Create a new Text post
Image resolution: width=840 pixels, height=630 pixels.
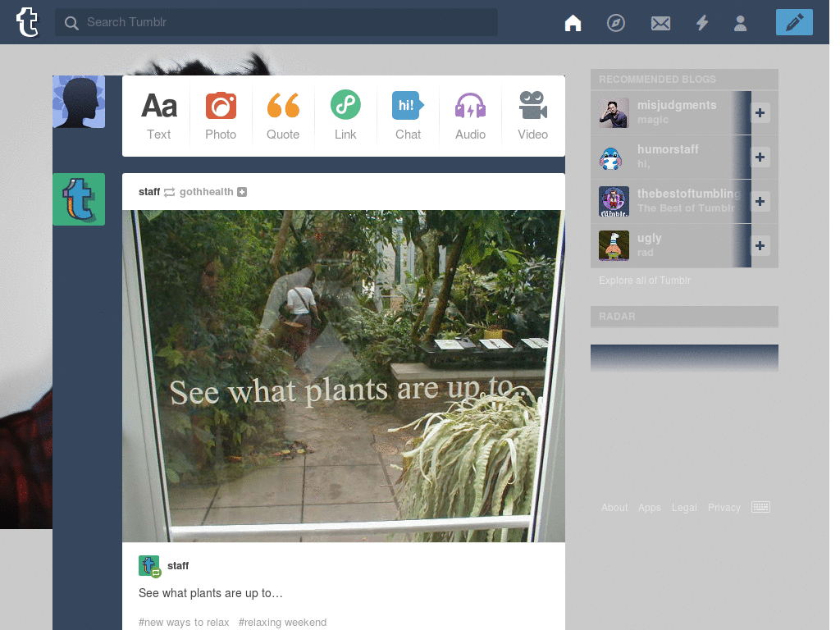[159, 116]
